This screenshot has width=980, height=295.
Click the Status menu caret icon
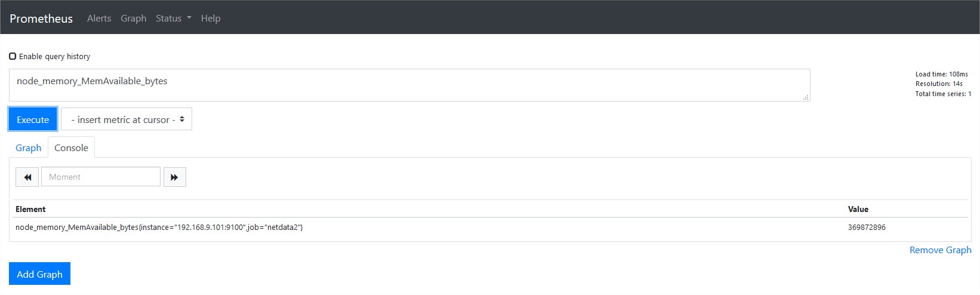(x=189, y=18)
